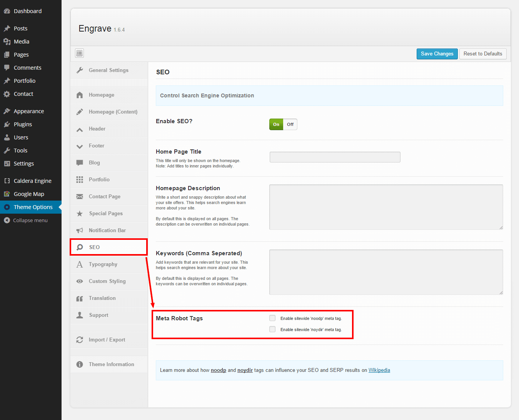Enable sitewide 'noodp' meta tag checkbox
This screenshot has width=519, height=420.
tap(272, 318)
